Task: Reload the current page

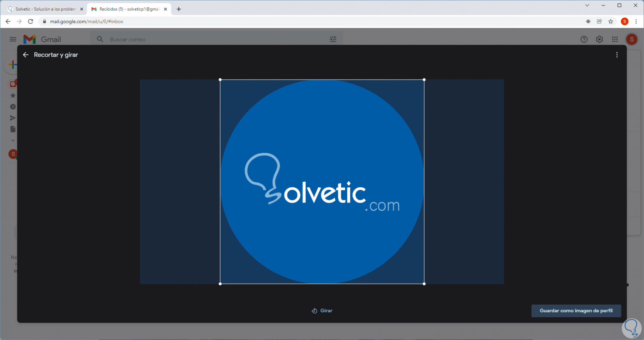Action: [x=30, y=21]
